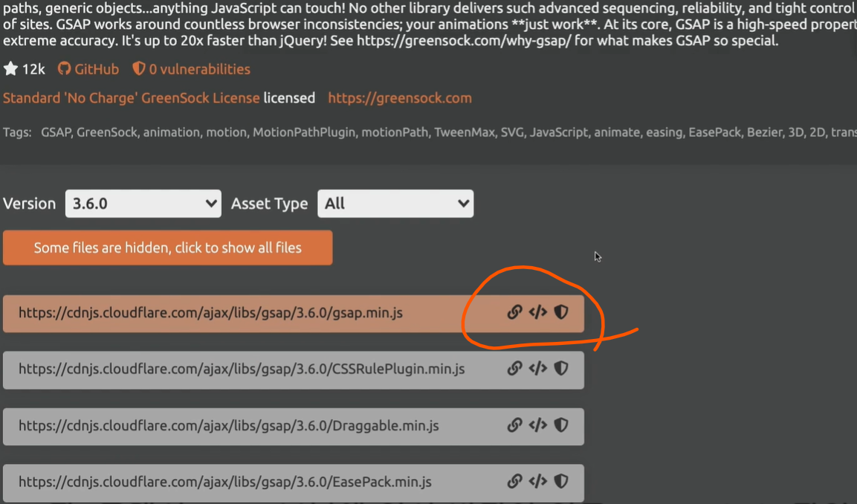Image resolution: width=857 pixels, height=504 pixels.
Task: Copy script tag icon for Draggable.min.js
Action: (x=538, y=425)
